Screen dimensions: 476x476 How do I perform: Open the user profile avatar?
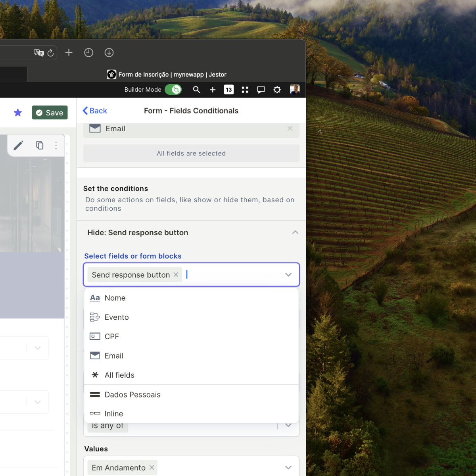coord(295,89)
